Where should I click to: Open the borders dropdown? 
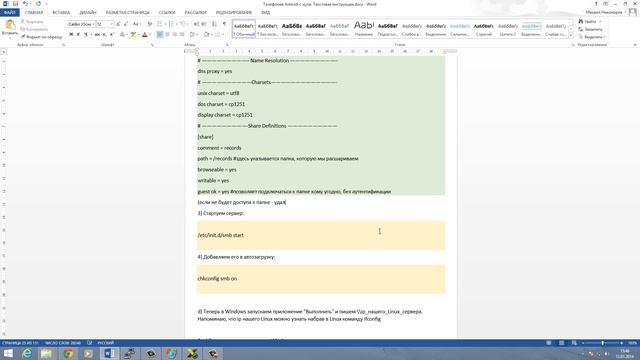pyautogui.click(x=223, y=35)
